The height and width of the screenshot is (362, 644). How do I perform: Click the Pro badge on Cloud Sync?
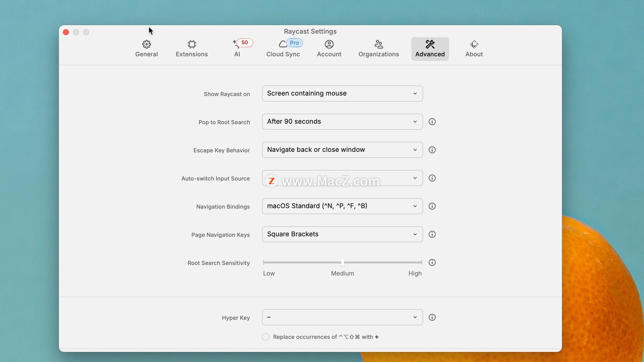coord(294,43)
